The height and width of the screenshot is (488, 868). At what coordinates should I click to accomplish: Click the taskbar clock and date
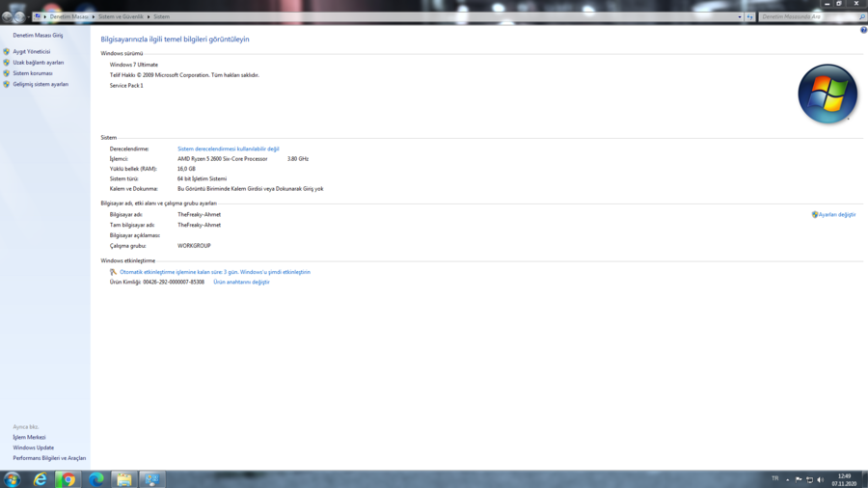pos(844,479)
